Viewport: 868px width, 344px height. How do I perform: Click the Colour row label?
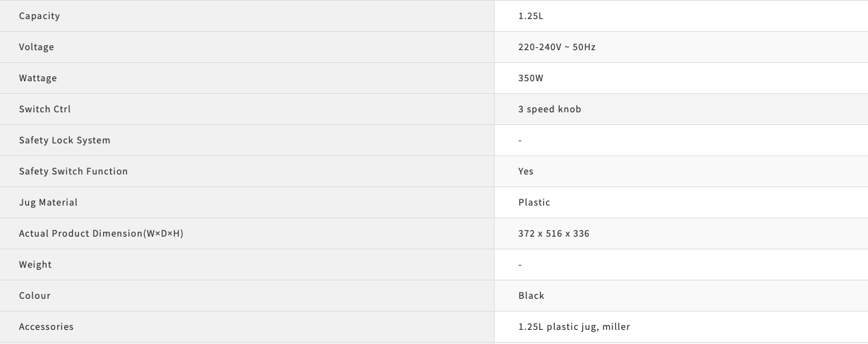point(35,296)
